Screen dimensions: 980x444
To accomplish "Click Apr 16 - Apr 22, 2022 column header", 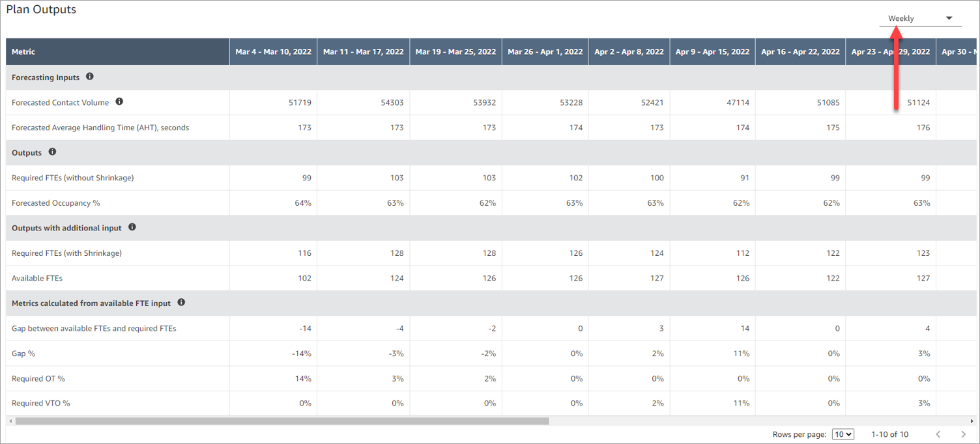I will (800, 51).
